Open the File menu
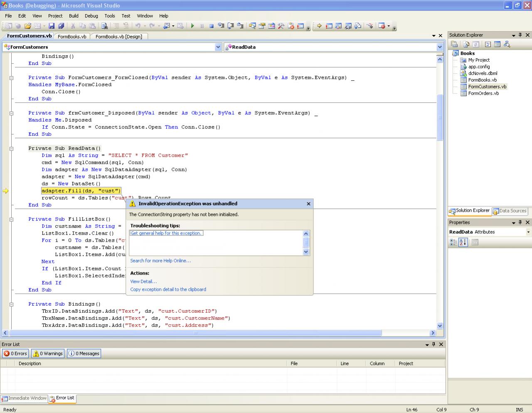This screenshot has height=413, width=532. (x=8, y=16)
